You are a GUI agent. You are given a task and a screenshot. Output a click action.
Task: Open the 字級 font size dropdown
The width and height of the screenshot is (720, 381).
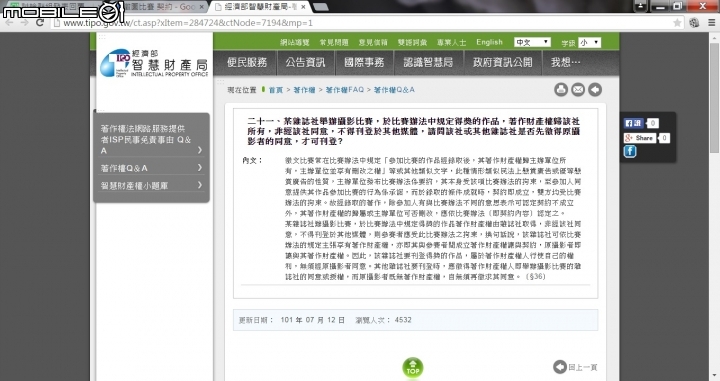[589, 43]
